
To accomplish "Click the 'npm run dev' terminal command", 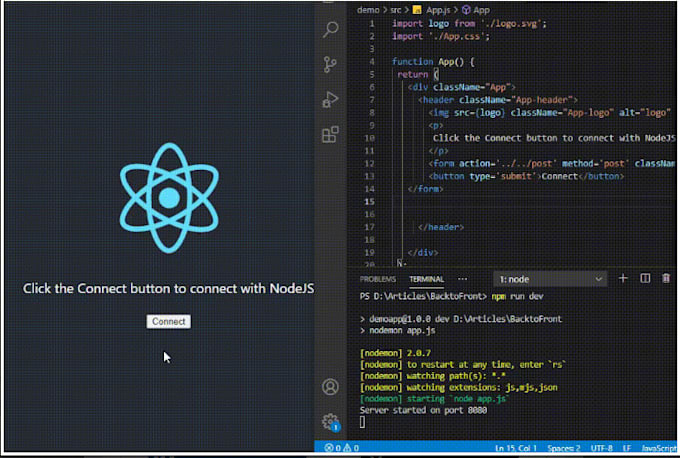I will pos(517,297).
